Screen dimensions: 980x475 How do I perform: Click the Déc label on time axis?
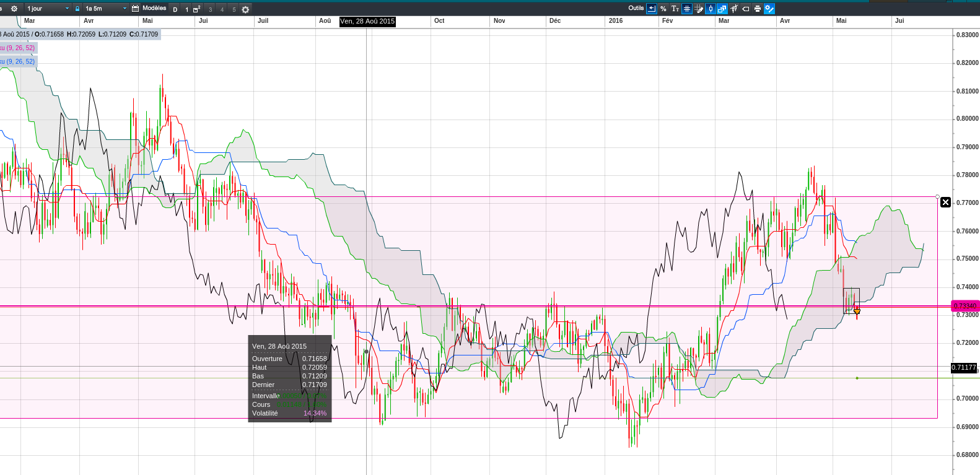pos(555,20)
